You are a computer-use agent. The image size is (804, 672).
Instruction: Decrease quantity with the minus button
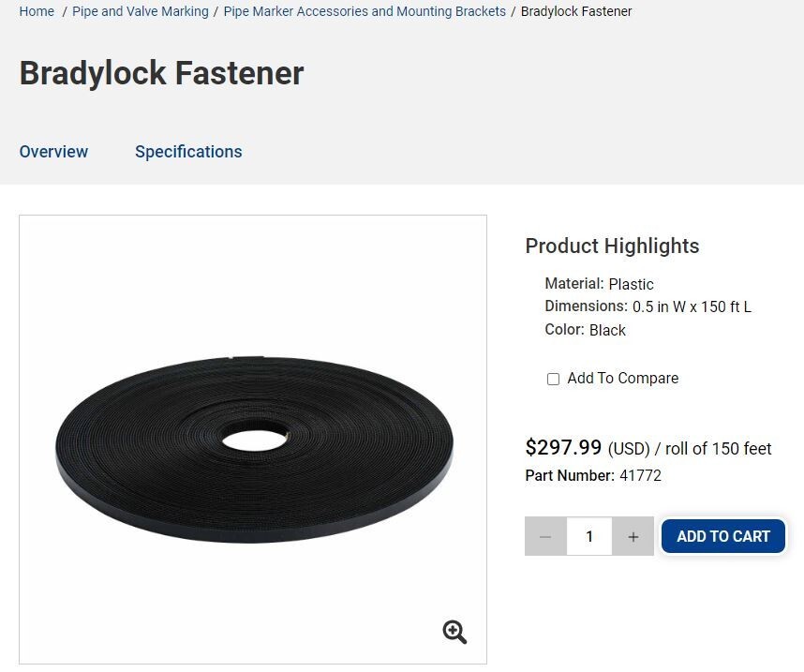545,536
